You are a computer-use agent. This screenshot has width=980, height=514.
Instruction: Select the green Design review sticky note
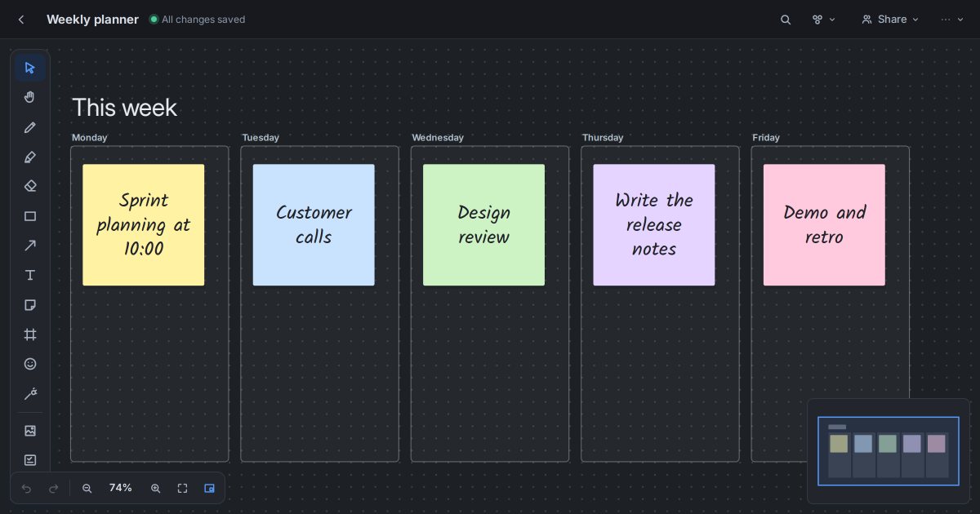(483, 225)
